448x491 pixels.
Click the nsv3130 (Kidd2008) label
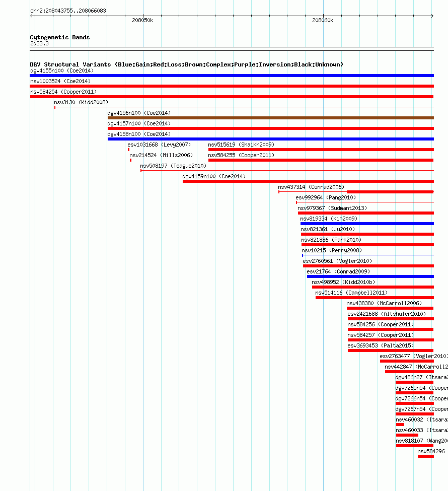81,102
